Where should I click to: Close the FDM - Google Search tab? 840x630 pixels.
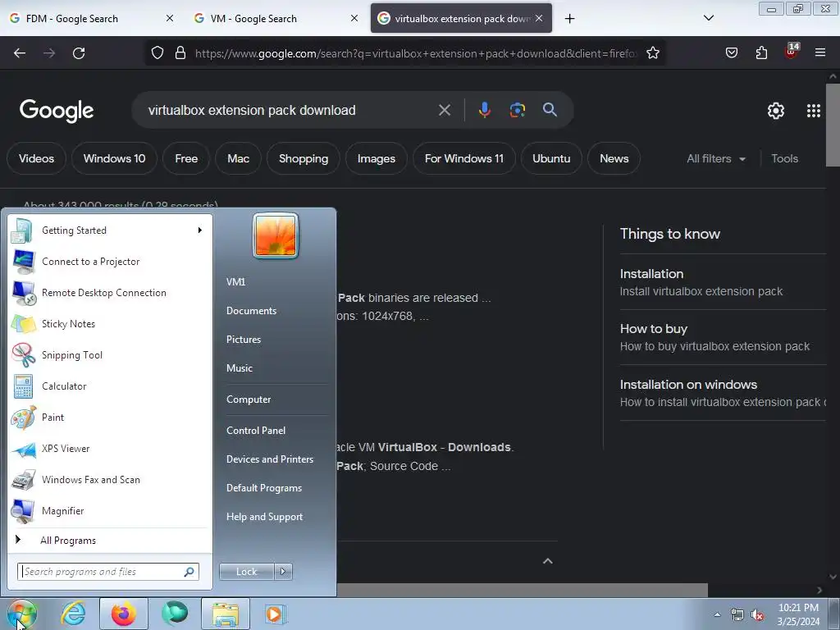coord(170,18)
